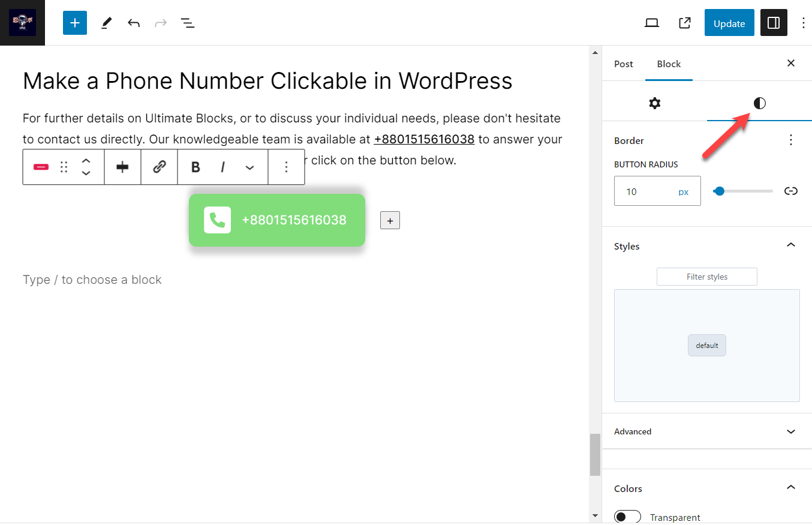Image resolution: width=812 pixels, height=525 pixels.
Task: Select the default style preview
Action: click(x=707, y=346)
